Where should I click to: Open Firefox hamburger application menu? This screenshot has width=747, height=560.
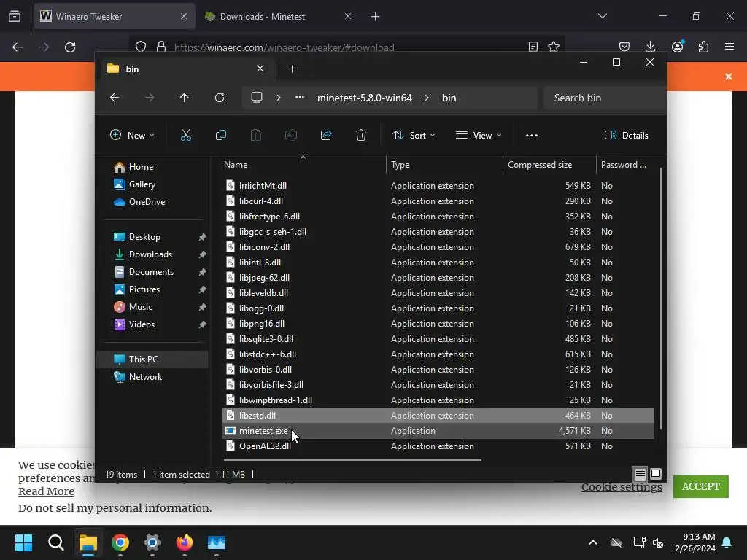(729, 47)
